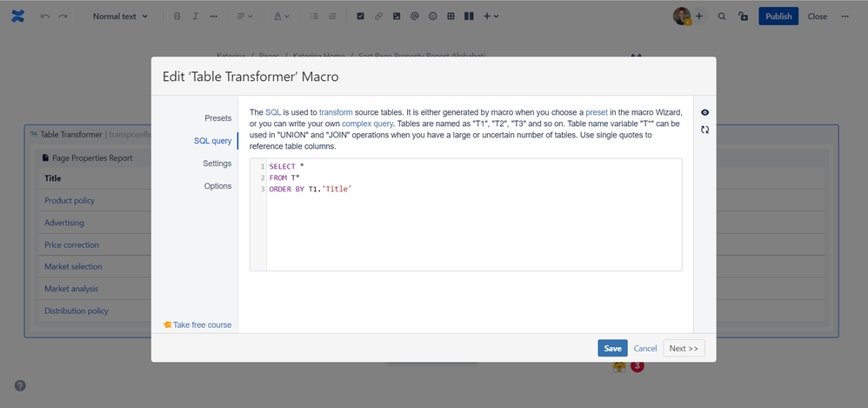Switch to the Presets tab

tap(218, 118)
